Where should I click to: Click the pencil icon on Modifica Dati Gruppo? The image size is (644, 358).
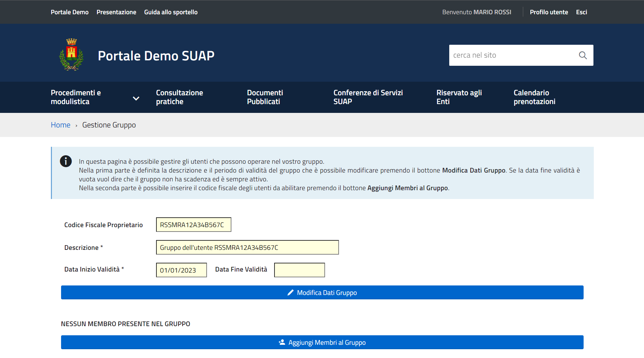pos(290,293)
